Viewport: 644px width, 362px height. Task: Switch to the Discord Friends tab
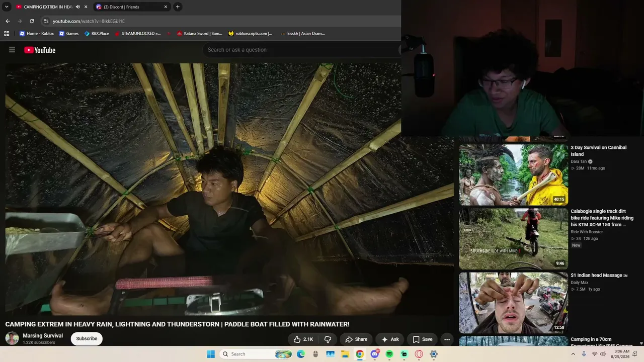click(x=132, y=7)
